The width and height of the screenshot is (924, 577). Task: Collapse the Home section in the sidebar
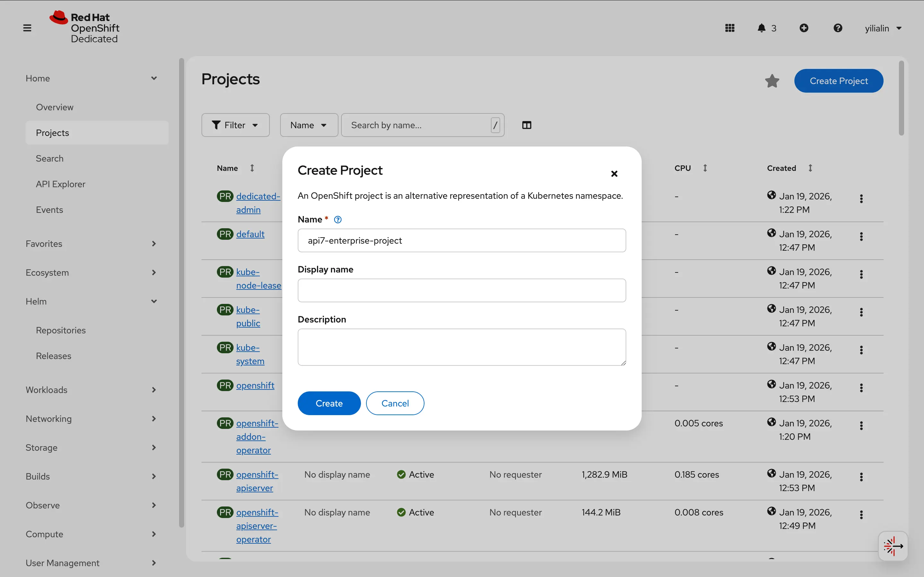click(x=154, y=78)
